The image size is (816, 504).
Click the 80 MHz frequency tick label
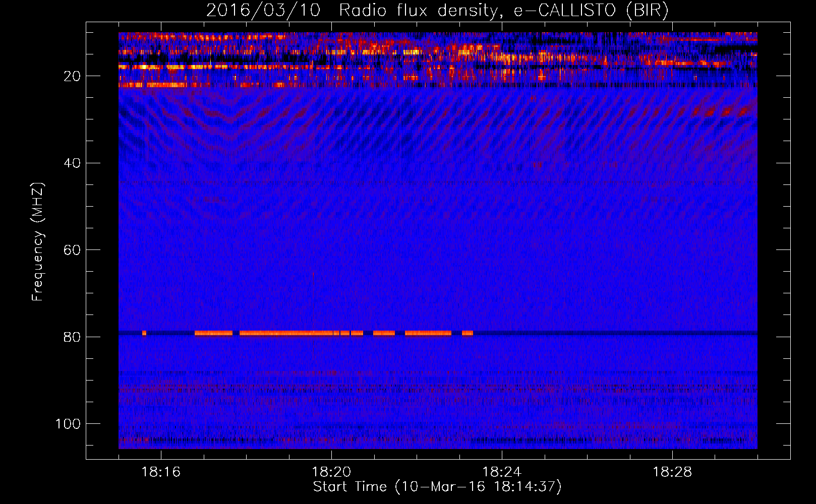point(72,337)
